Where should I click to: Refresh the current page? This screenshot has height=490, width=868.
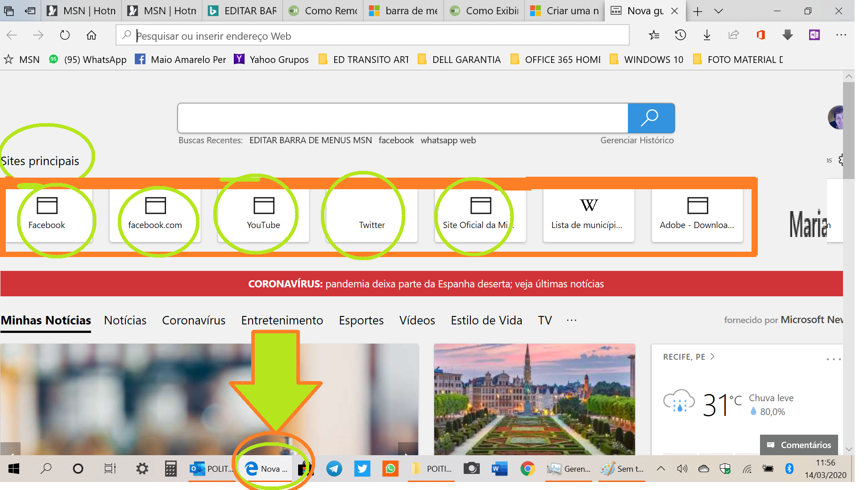coord(65,35)
